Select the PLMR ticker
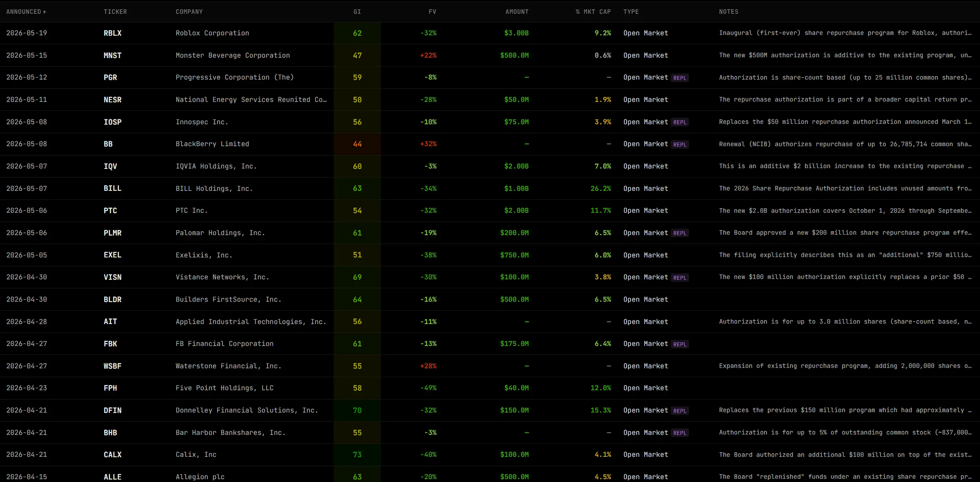Viewport: 980px width, 482px height. [x=112, y=233]
